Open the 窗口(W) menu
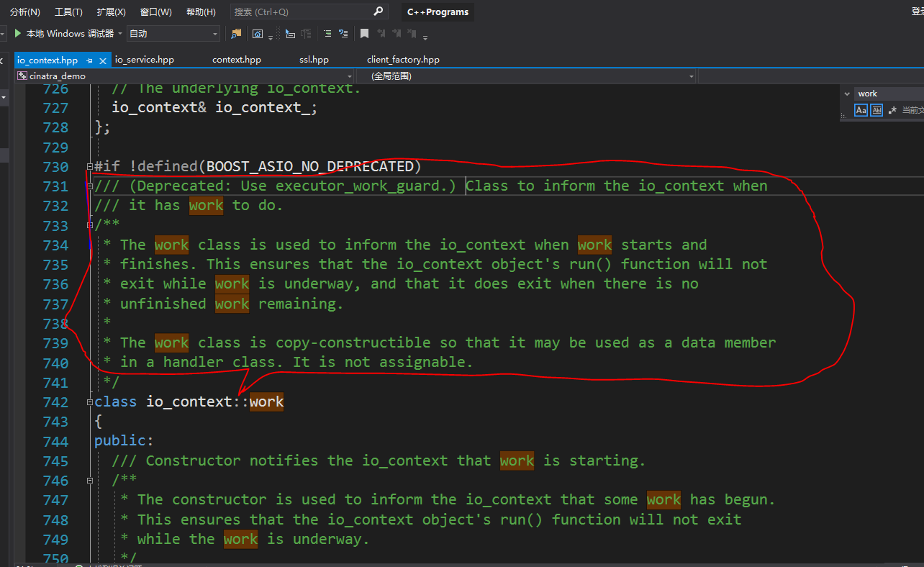Image resolution: width=924 pixels, height=567 pixels. [x=155, y=12]
